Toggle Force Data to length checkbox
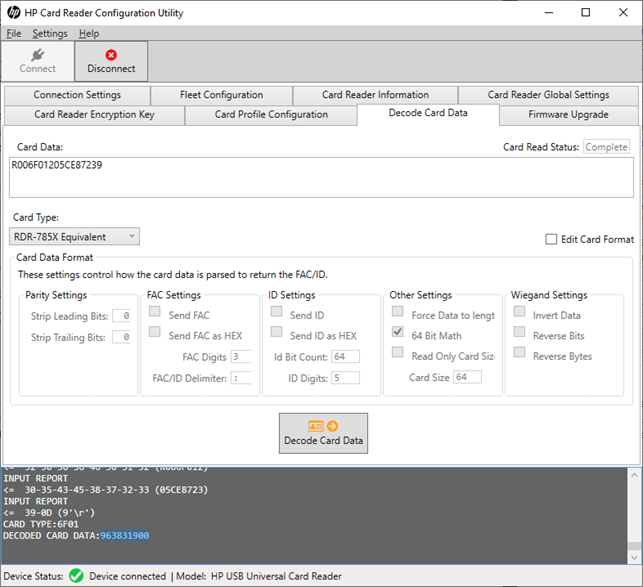 pos(397,311)
